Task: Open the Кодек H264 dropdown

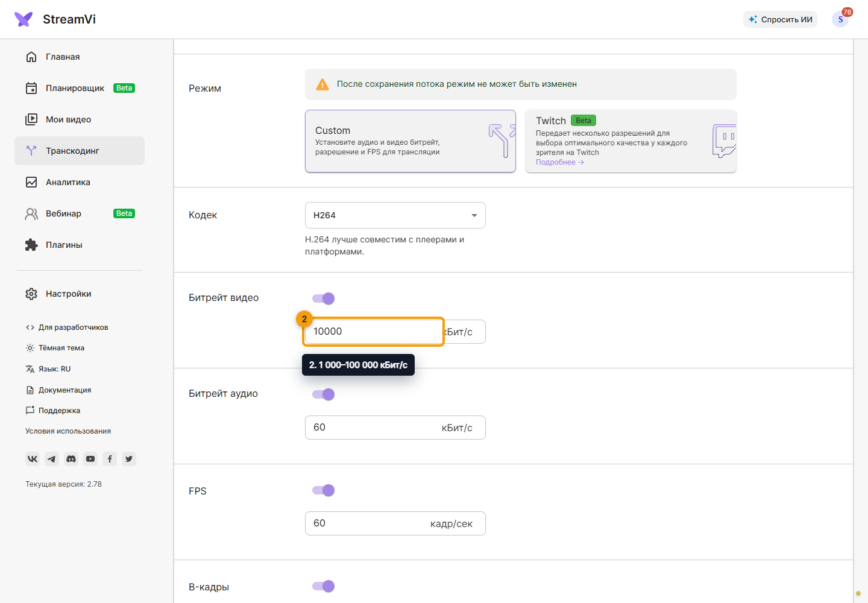Action: (395, 215)
